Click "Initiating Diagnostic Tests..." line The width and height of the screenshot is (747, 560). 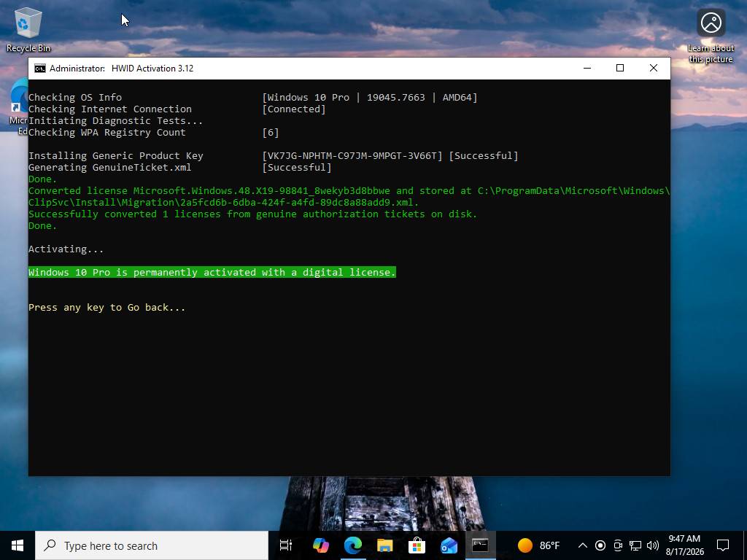pos(116,121)
